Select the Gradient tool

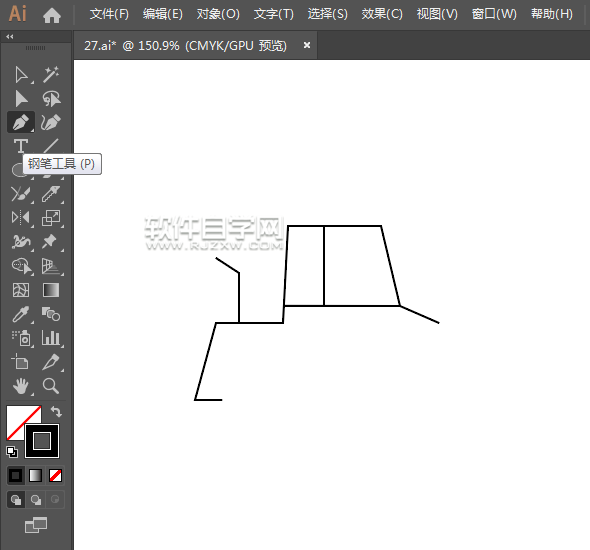51,290
